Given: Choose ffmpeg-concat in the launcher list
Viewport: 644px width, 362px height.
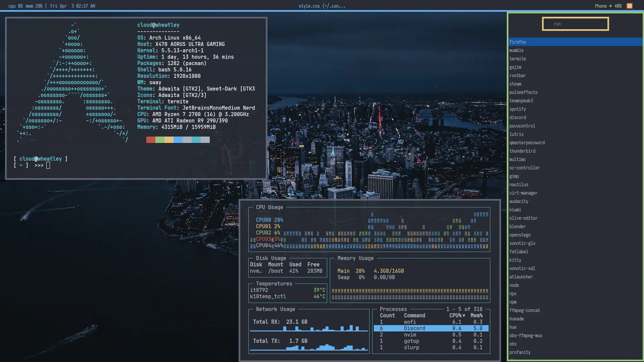Looking at the screenshot, I should 576,310.
